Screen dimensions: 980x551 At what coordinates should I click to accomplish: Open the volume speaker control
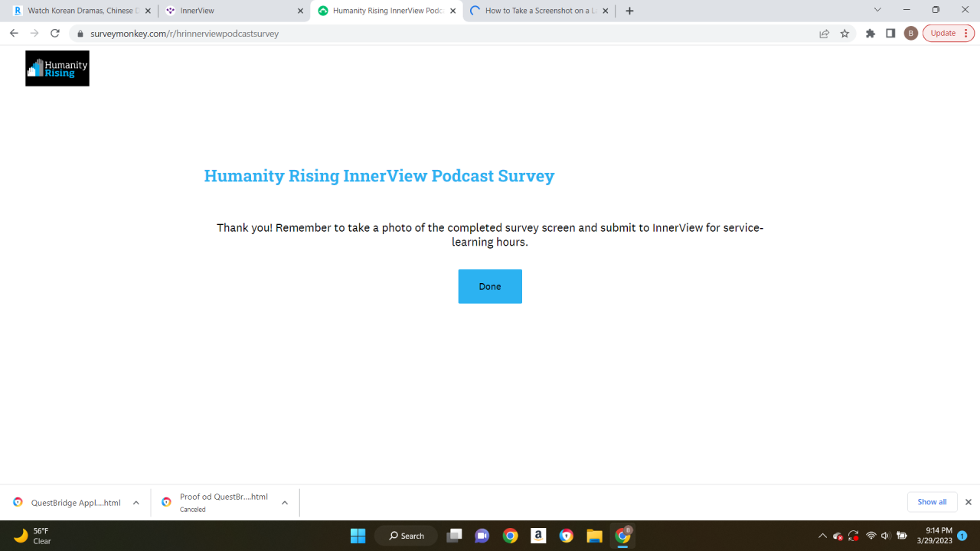click(x=885, y=536)
